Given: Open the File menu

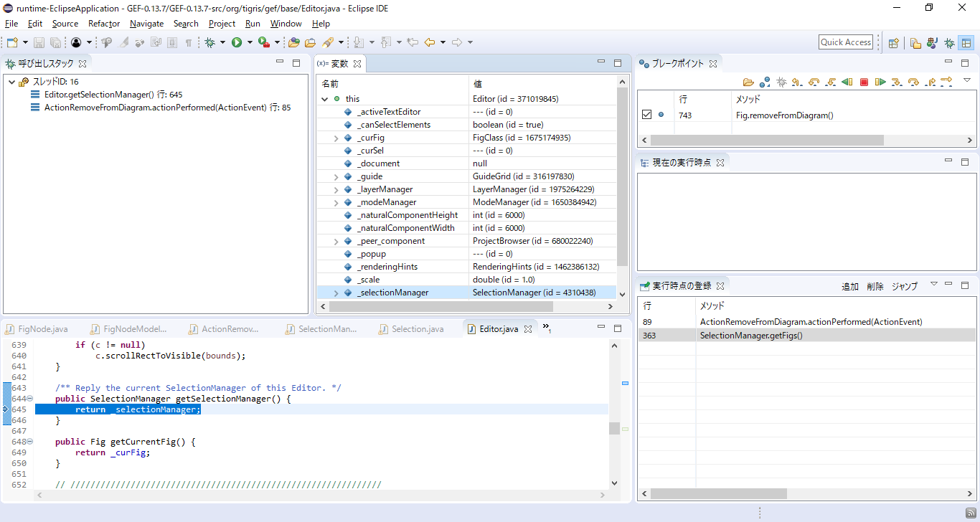Looking at the screenshot, I should [11, 24].
